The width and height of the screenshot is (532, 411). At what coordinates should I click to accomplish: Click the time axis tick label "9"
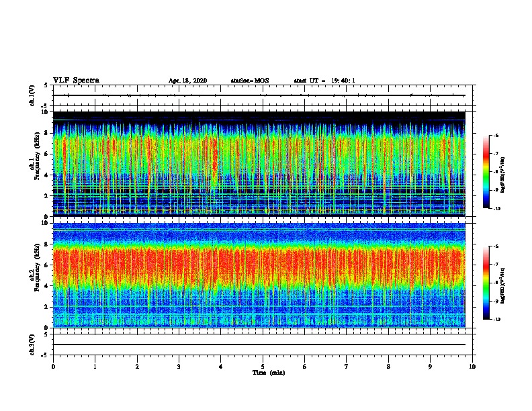point(430,367)
